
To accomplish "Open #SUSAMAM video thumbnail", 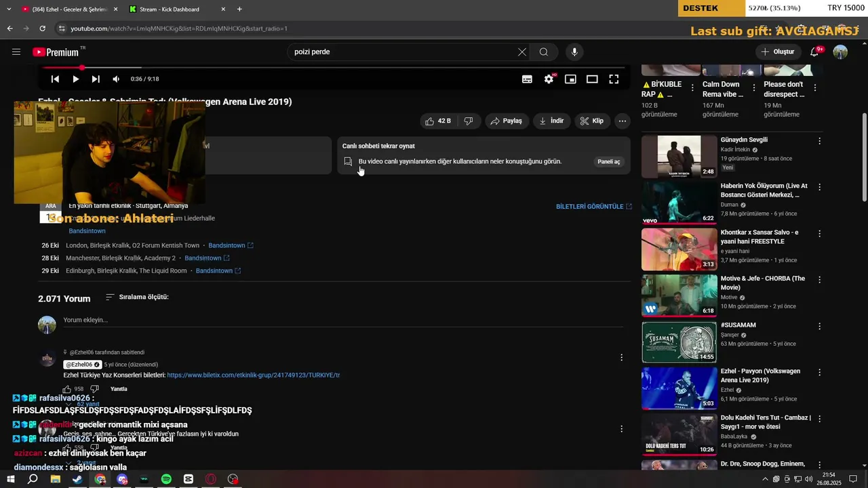I will 679,342.
